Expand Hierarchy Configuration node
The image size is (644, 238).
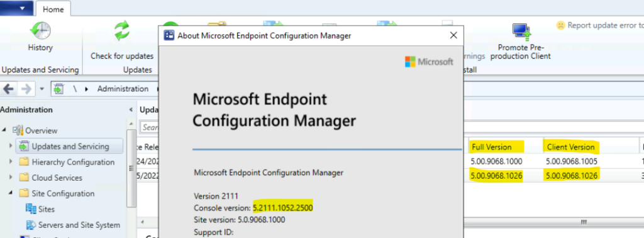click(11, 162)
